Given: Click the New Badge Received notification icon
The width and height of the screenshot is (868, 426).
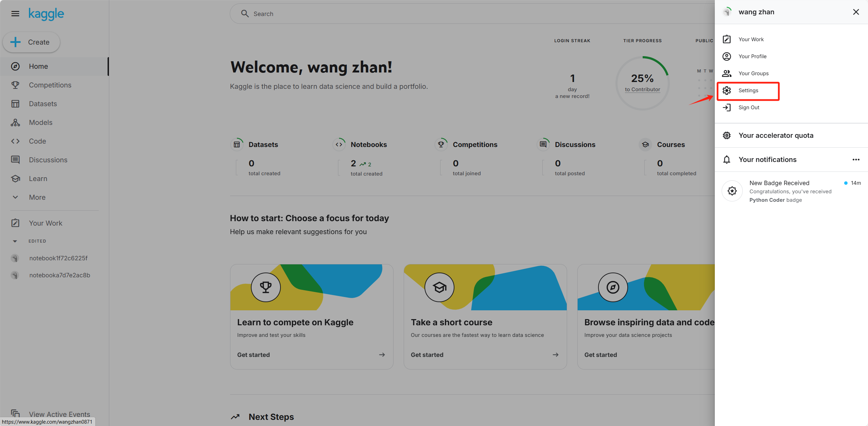Looking at the screenshot, I should pyautogui.click(x=732, y=191).
